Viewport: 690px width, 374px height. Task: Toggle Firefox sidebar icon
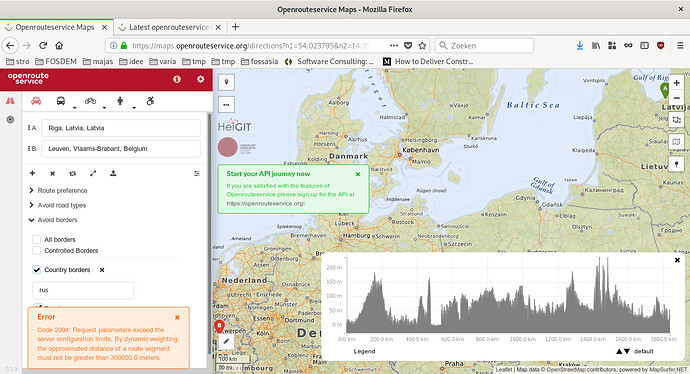[644, 45]
